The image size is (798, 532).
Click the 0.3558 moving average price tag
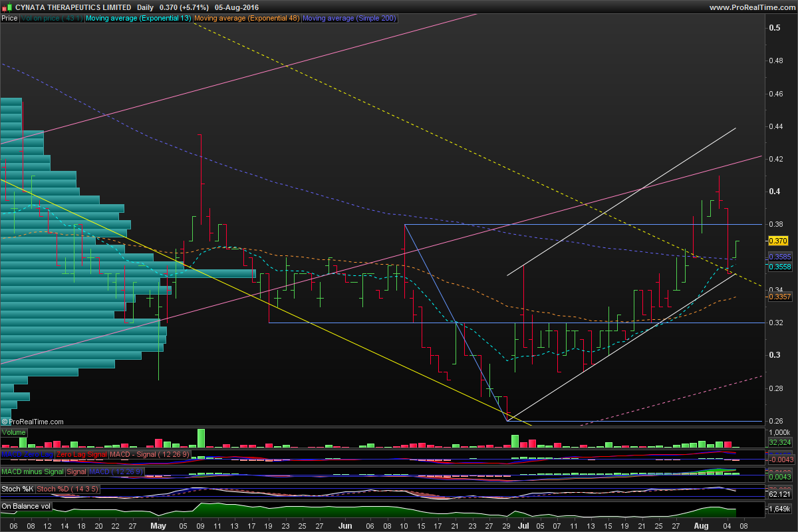pos(780,267)
